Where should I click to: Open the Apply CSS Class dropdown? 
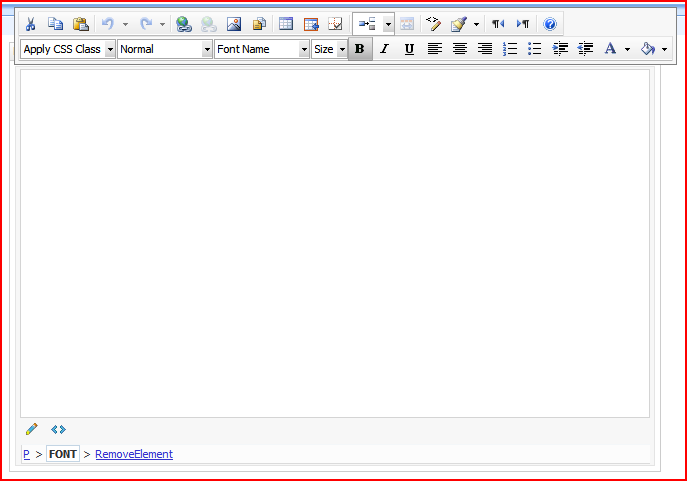[x=68, y=49]
